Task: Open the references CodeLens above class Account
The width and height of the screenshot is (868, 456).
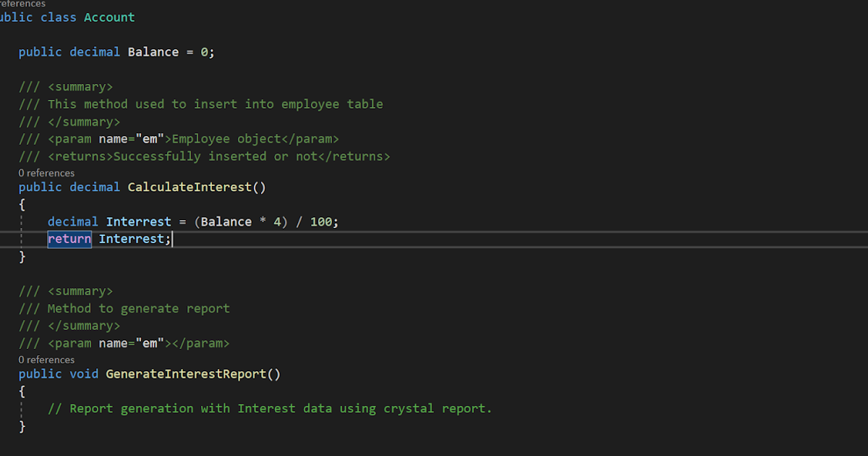Action: click(22, 4)
